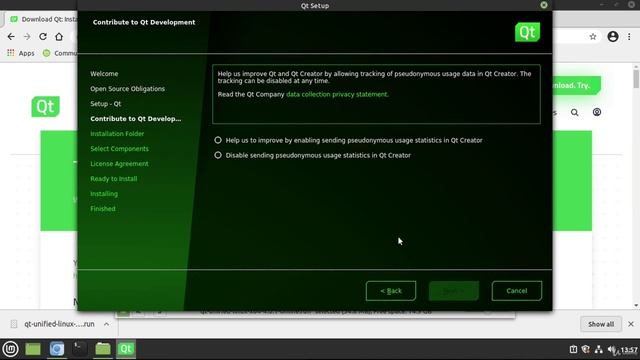Viewport: 640px width, 360px height.
Task: Select Finished step in sidebar
Action: point(103,209)
